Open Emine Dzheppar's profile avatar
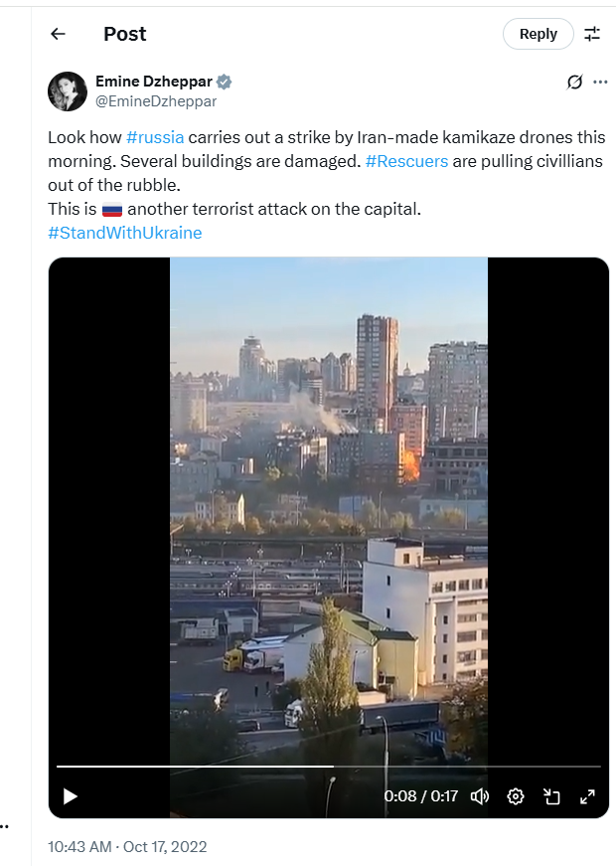616x866 pixels. click(68, 91)
